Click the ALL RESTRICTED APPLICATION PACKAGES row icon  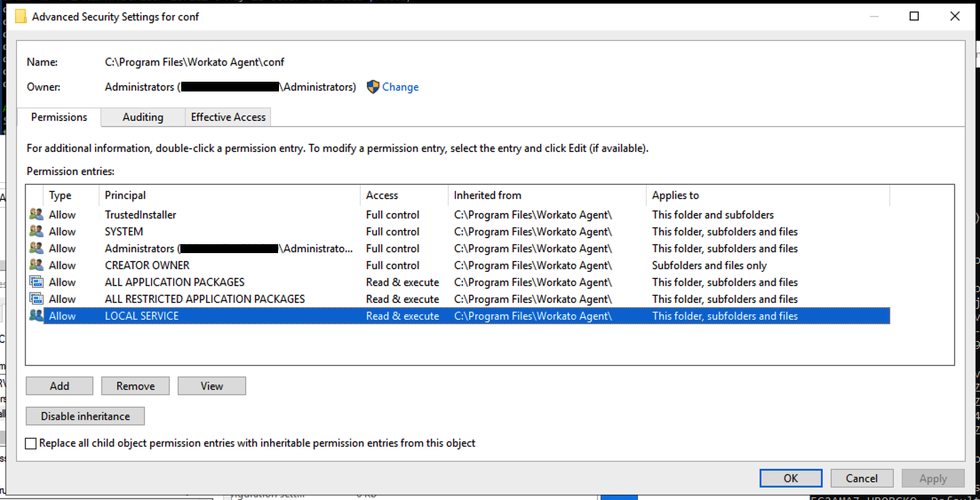pyautogui.click(x=36, y=298)
